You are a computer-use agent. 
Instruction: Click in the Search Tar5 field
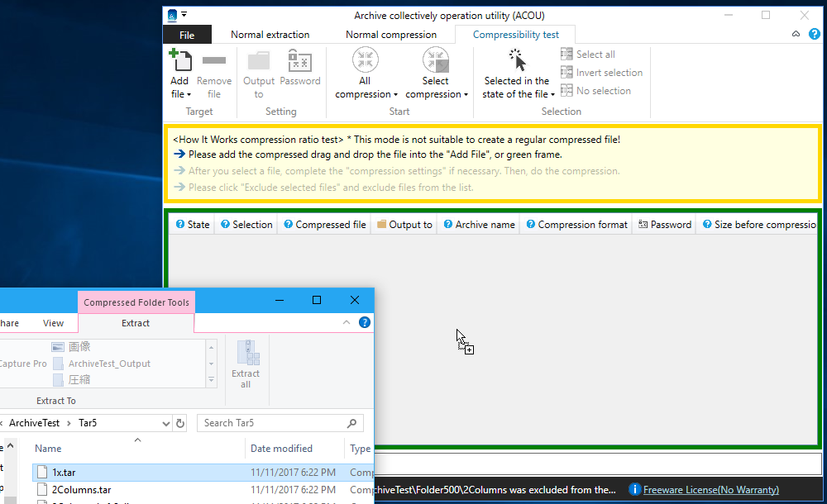[x=271, y=423]
